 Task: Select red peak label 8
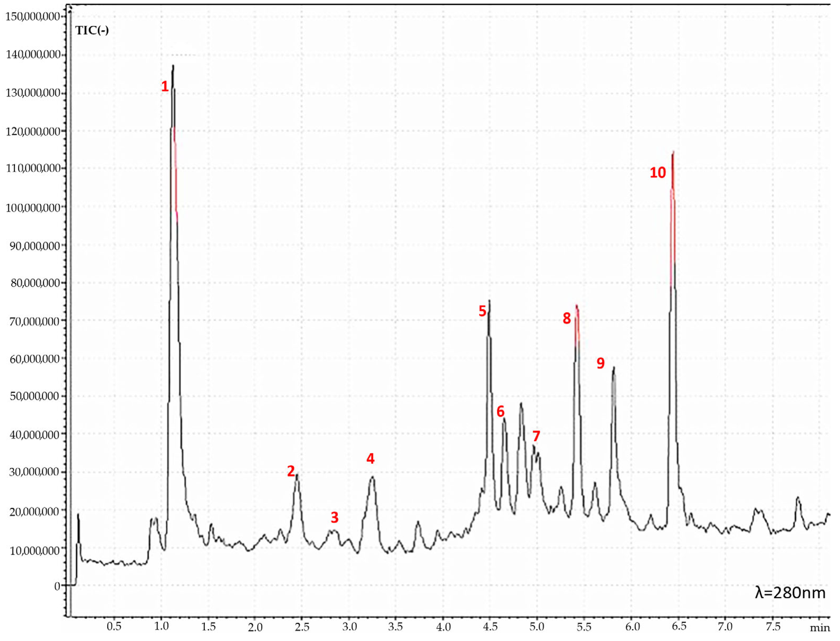(x=567, y=318)
